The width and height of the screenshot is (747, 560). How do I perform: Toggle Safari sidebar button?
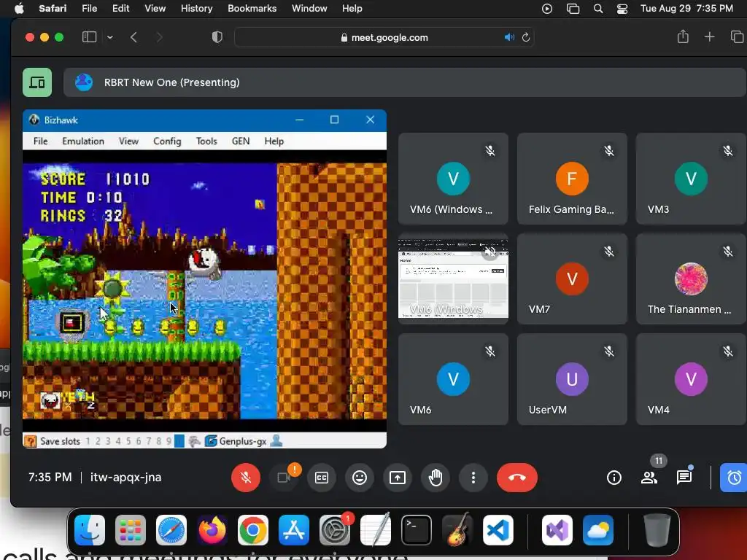coord(89,37)
